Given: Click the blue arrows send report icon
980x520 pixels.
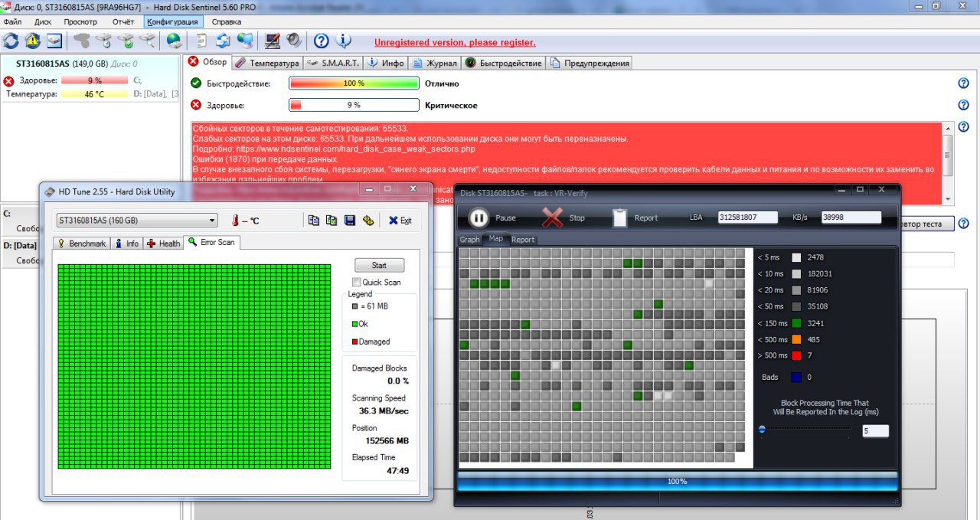Looking at the screenshot, I should tap(223, 41).
